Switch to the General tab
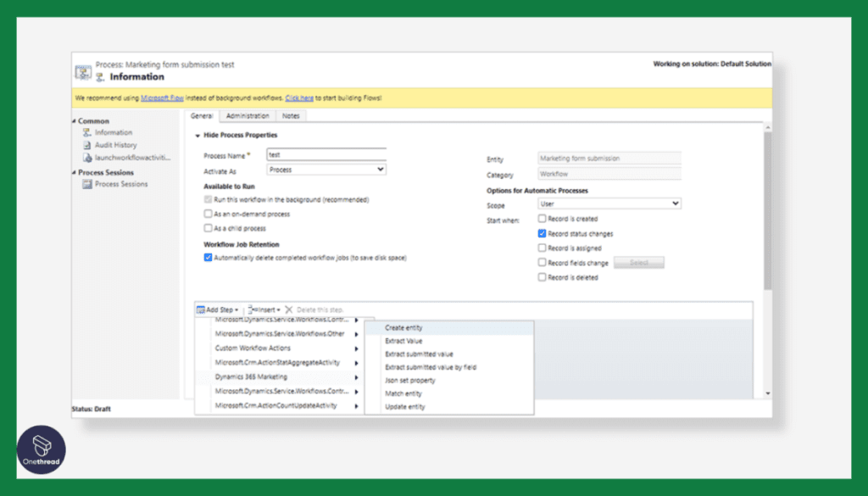868x496 pixels. [x=202, y=115]
